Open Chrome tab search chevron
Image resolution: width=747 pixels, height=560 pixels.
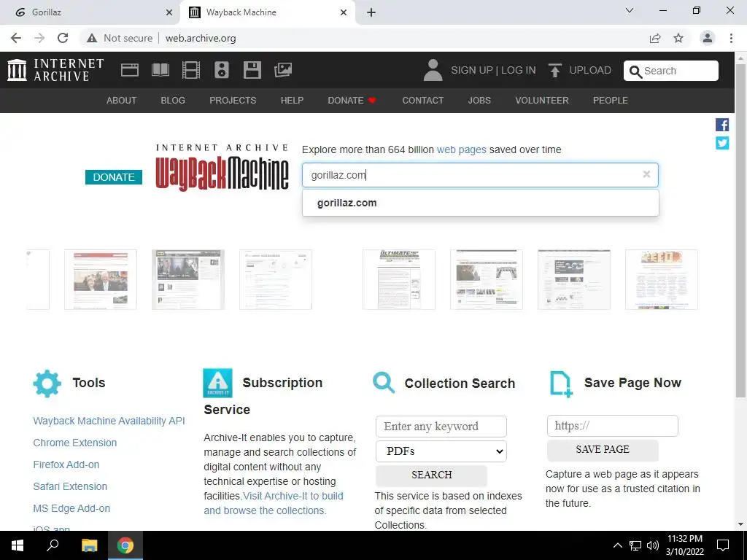(630, 10)
